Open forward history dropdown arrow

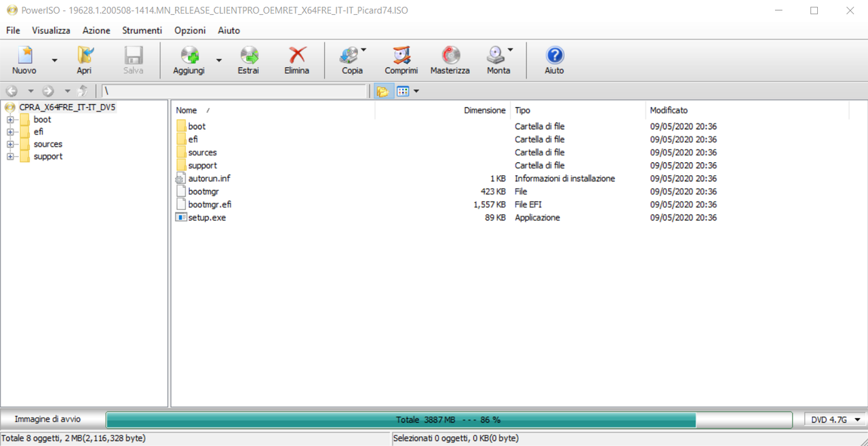pyautogui.click(x=67, y=91)
